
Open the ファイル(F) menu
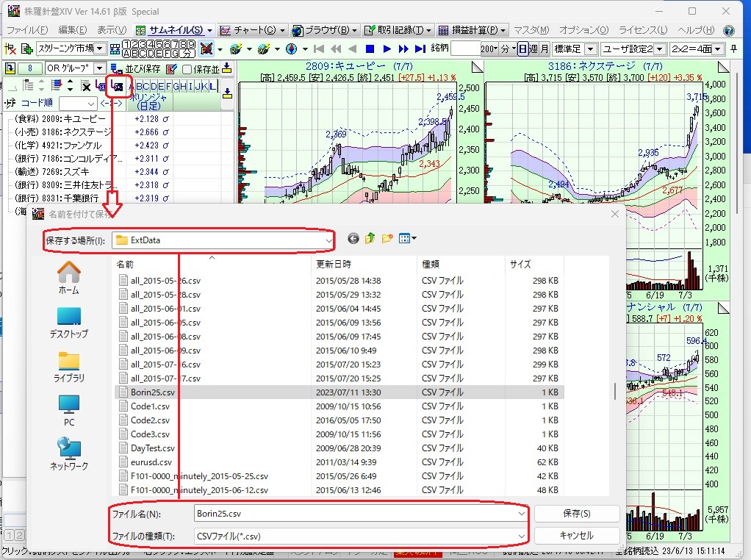(x=27, y=30)
